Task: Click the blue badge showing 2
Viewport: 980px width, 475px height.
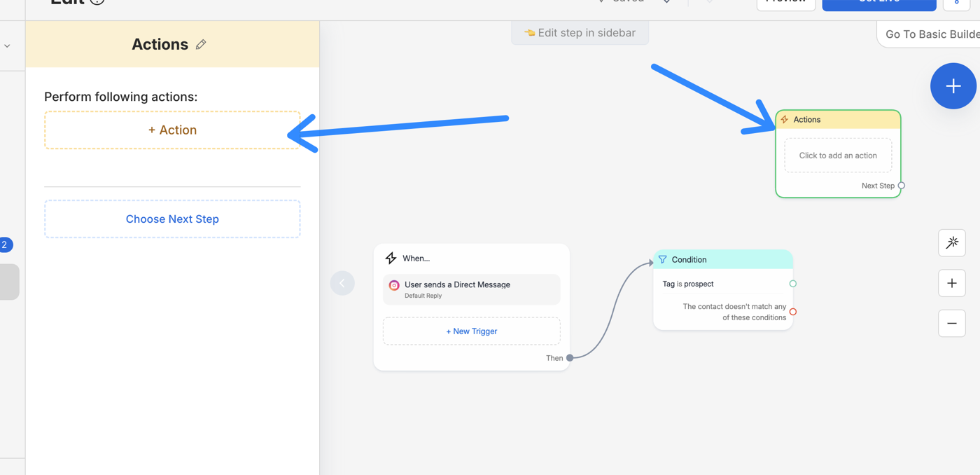Action: 5,245
